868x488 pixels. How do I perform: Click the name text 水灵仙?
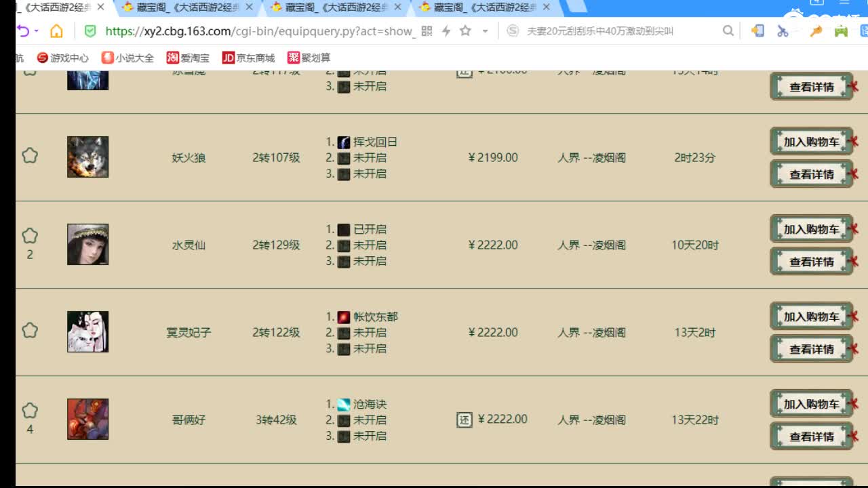(x=189, y=245)
